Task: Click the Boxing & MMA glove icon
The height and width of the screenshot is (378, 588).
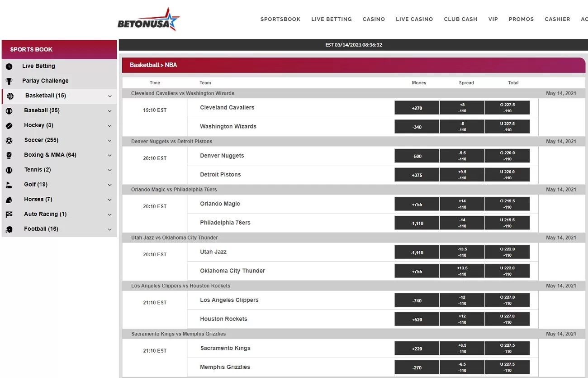Action: point(9,155)
